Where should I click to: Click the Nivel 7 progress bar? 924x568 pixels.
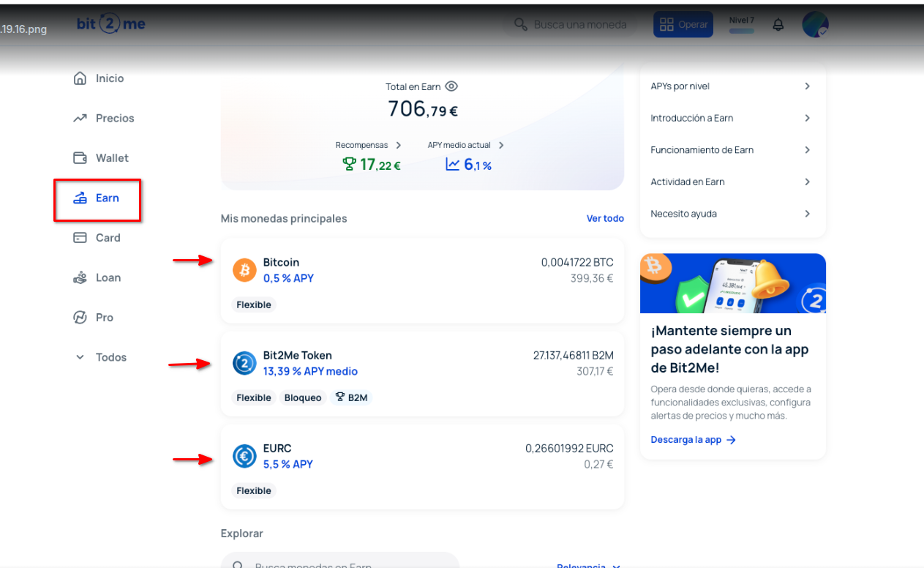741,31
